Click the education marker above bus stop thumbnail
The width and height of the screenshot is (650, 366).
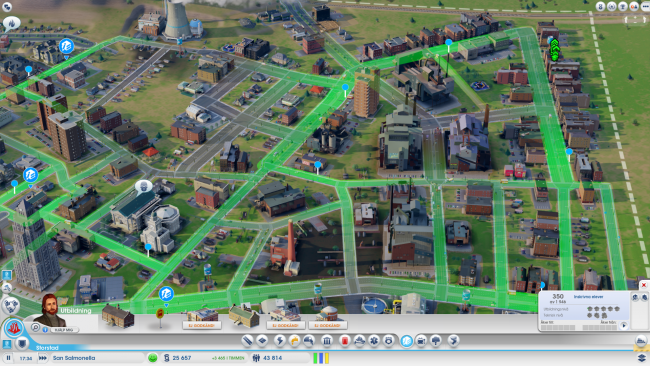(166, 294)
